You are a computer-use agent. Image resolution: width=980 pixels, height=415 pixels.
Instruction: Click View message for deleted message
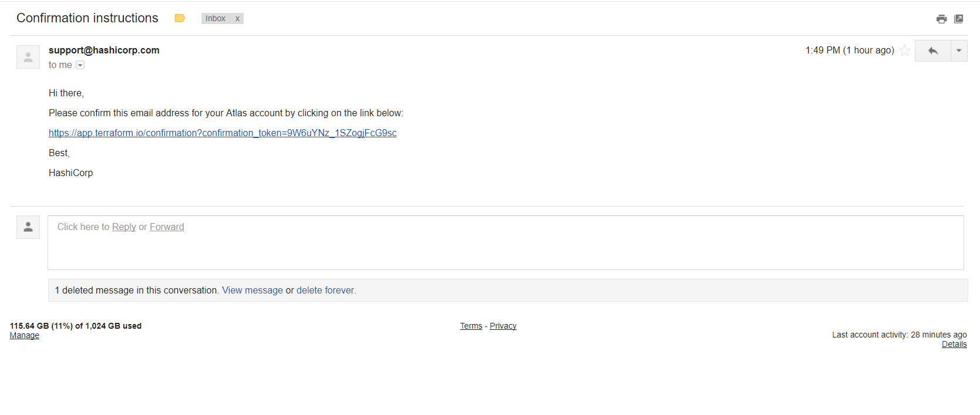pyautogui.click(x=252, y=291)
